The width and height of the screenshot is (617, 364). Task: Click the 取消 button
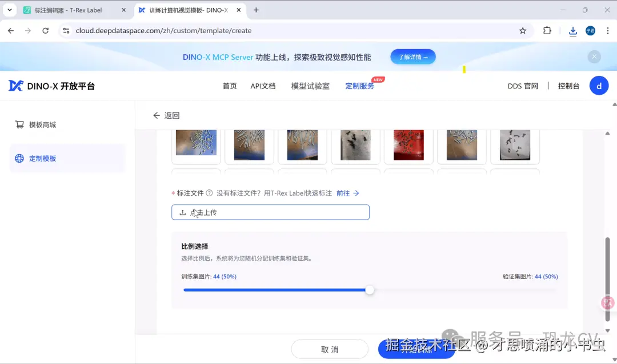click(x=330, y=349)
